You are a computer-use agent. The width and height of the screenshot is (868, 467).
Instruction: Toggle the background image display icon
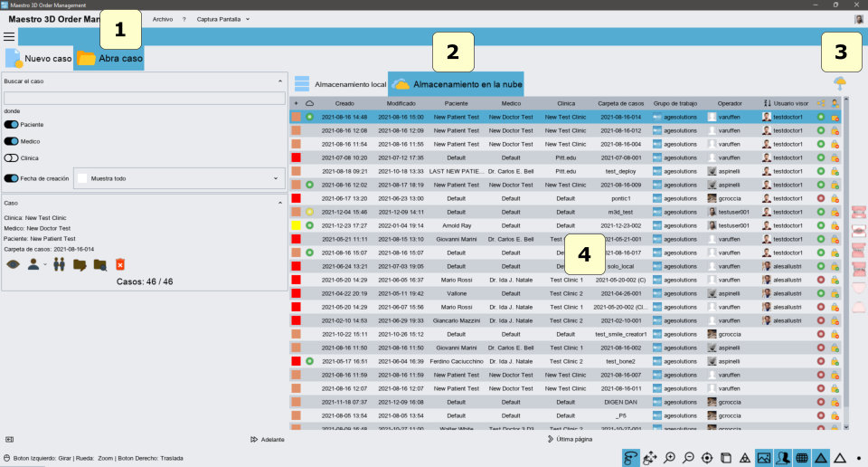(x=764, y=458)
